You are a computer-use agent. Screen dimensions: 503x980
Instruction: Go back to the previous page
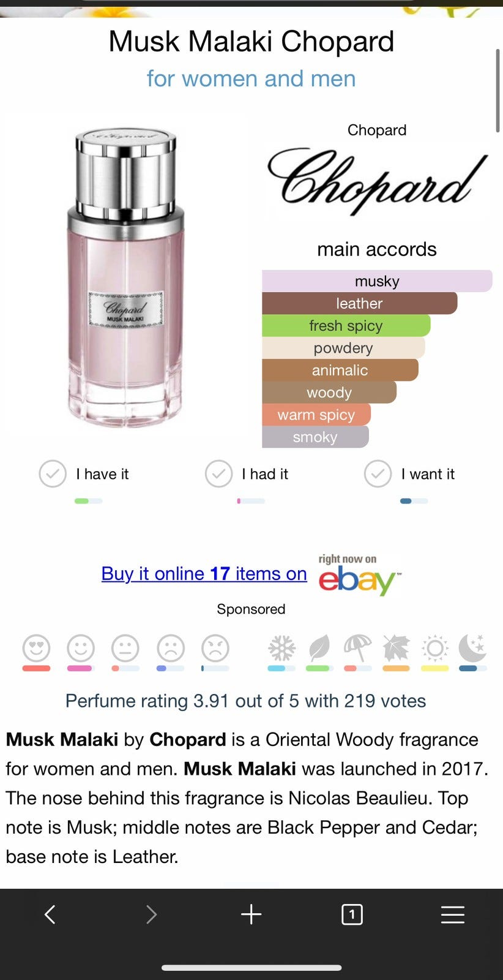click(50, 914)
